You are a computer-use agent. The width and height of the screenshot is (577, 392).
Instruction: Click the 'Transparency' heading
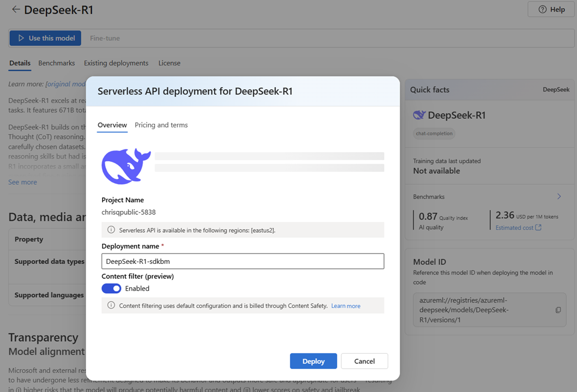[44, 337]
